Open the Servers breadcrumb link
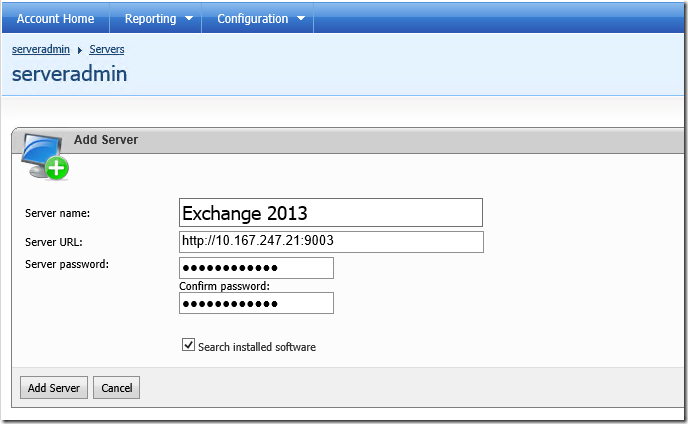This screenshot has height=424, width=688. (x=107, y=49)
